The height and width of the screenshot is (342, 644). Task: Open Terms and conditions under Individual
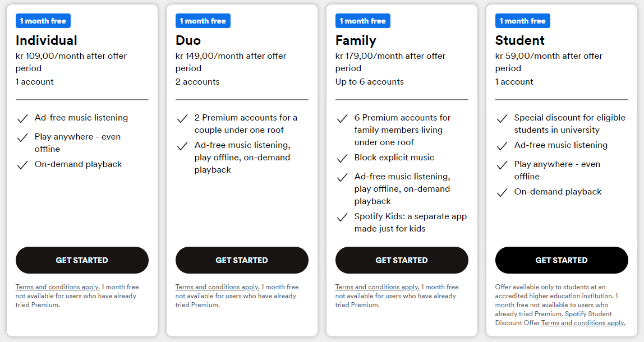click(x=57, y=287)
